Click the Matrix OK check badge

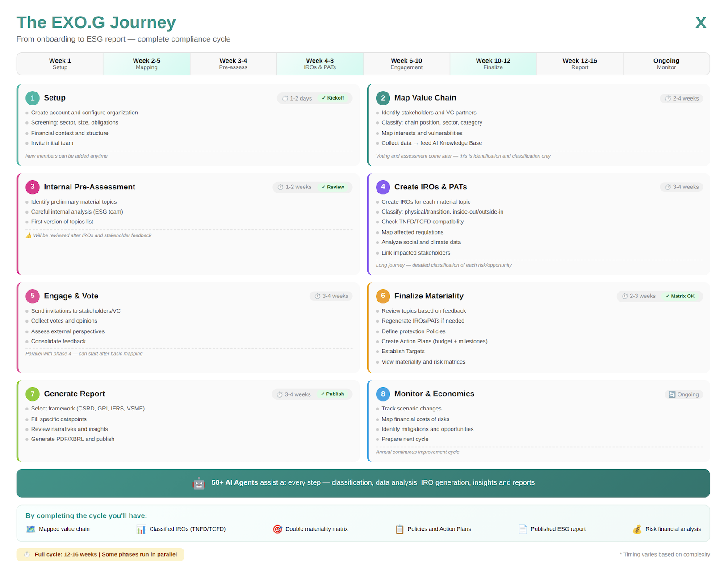(680, 296)
